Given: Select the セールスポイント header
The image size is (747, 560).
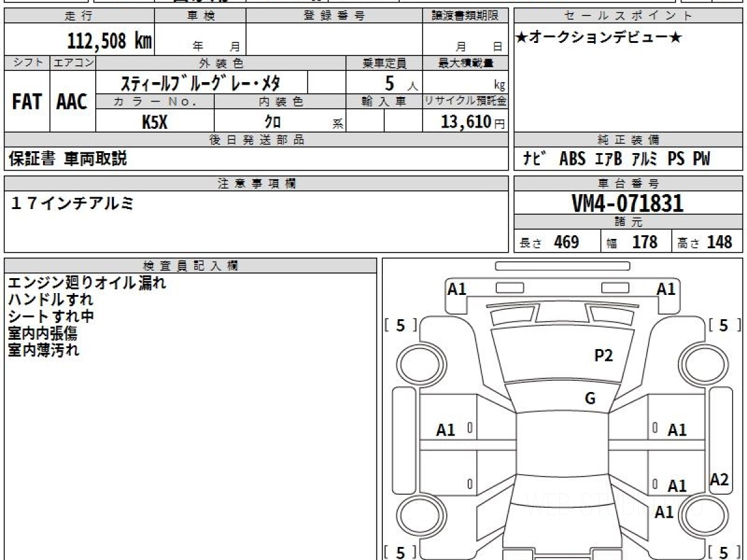Looking at the screenshot, I should (628, 16).
